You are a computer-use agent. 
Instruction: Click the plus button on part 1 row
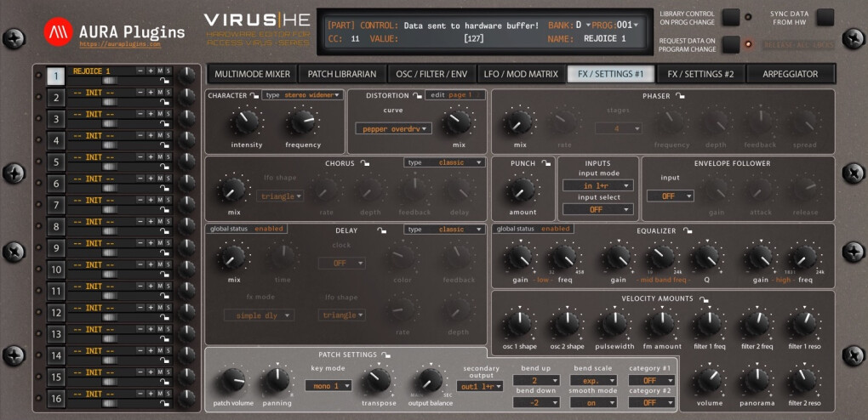(x=150, y=71)
